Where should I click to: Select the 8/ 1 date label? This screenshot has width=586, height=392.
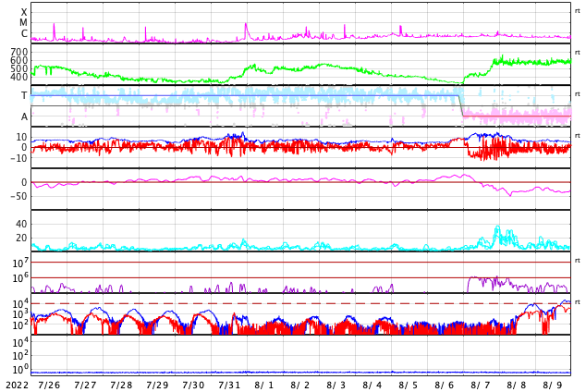coord(263,385)
